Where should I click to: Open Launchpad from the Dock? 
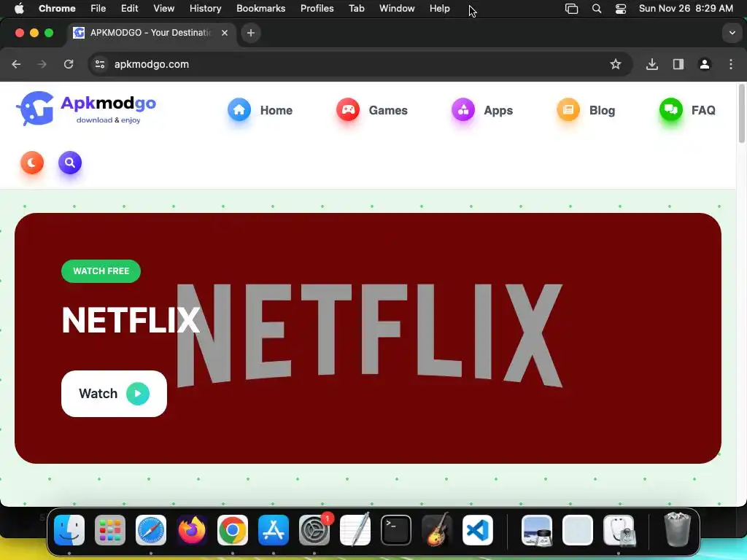pos(110,530)
